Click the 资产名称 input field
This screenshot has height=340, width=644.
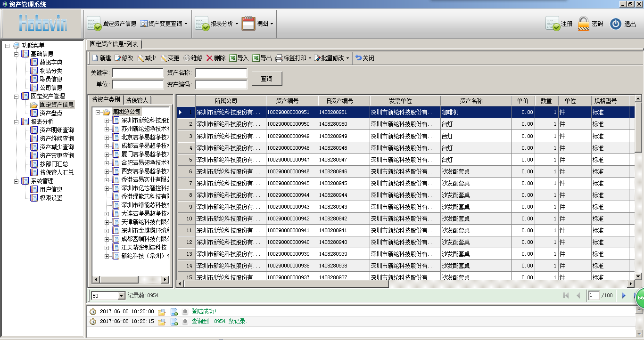(x=221, y=73)
